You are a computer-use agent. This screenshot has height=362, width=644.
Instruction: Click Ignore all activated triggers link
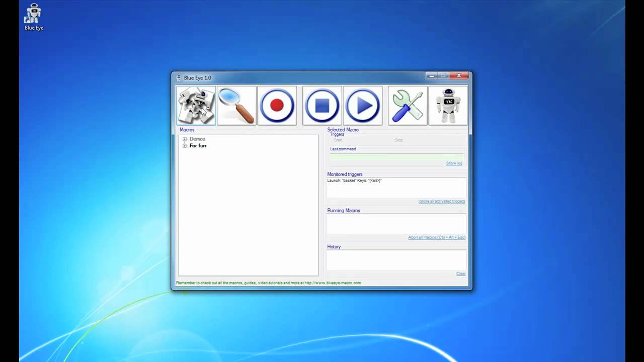(442, 201)
